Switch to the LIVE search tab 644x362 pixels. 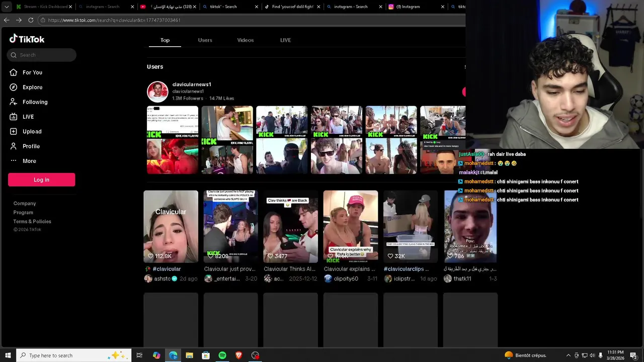click(285, 40)
